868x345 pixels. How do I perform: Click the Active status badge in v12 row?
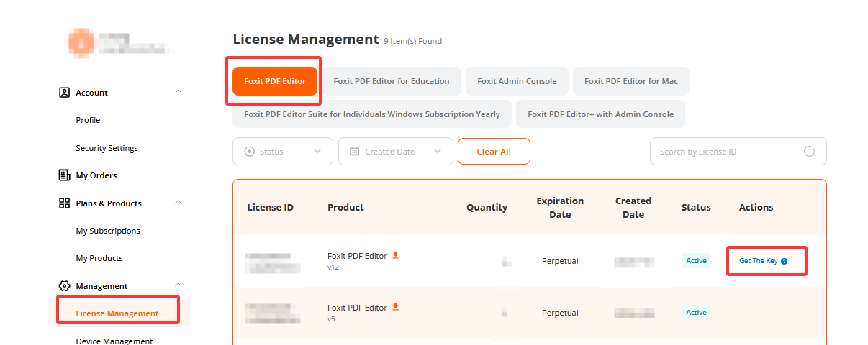[x=696, y=261]
